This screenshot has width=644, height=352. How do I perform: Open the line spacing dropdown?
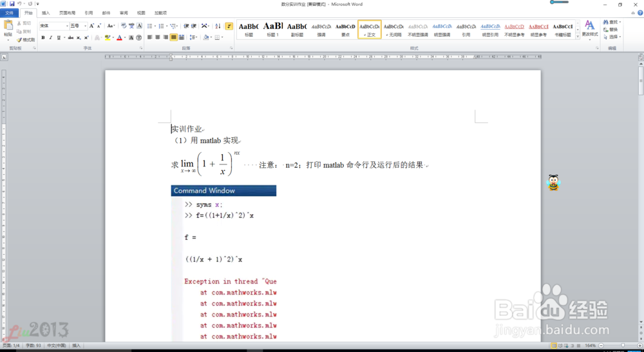pos(193,37)
